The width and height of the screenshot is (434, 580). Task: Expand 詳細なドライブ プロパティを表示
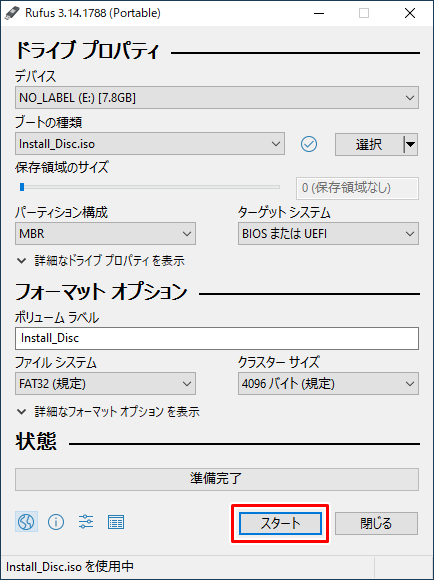(x=101, y=261)
